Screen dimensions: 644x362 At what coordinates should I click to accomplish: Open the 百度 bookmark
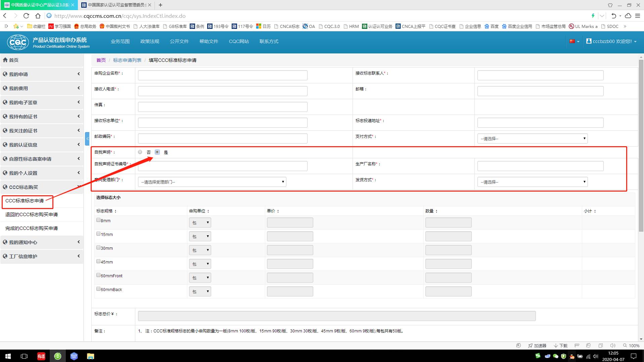491,26
